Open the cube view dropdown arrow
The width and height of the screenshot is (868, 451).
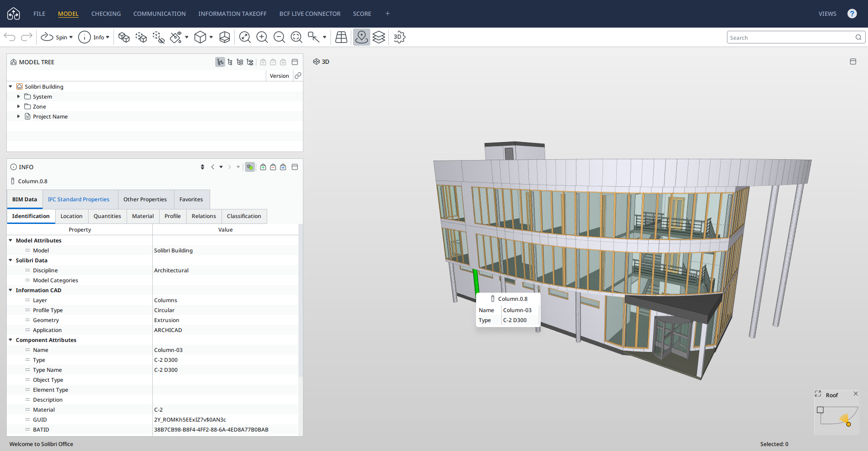(x=211, y=37)
